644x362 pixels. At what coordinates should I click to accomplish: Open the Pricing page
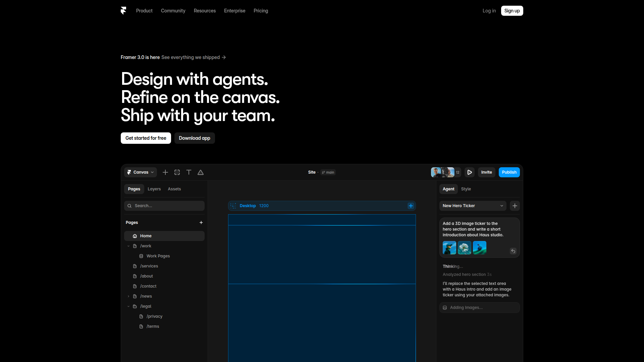click(x=261, y=11)
